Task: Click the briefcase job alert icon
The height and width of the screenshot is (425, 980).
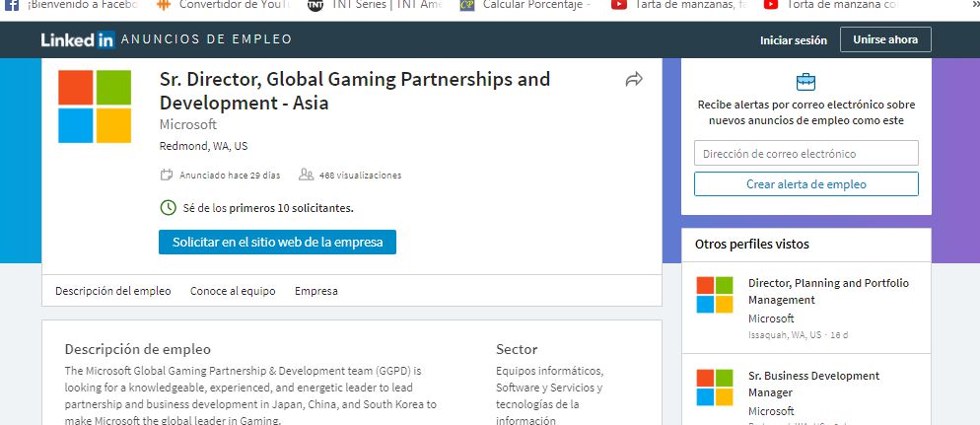Action: click(805, 82)
